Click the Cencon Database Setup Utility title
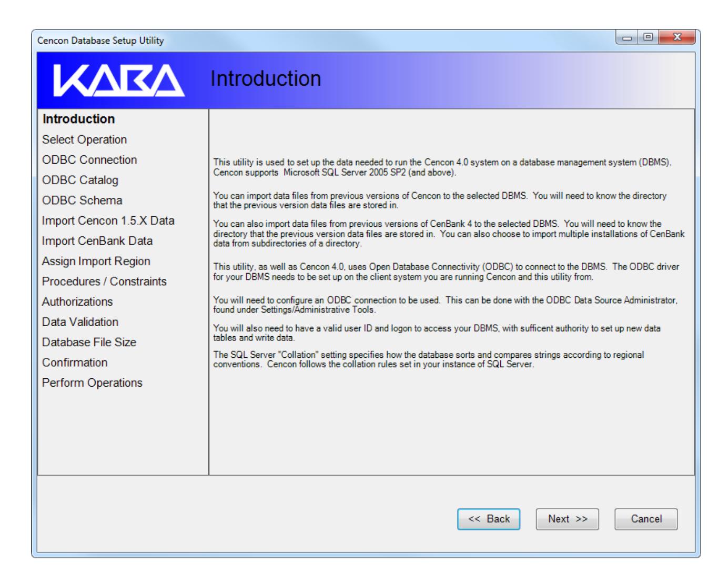 pyautogui.click(x=100, y=41)
